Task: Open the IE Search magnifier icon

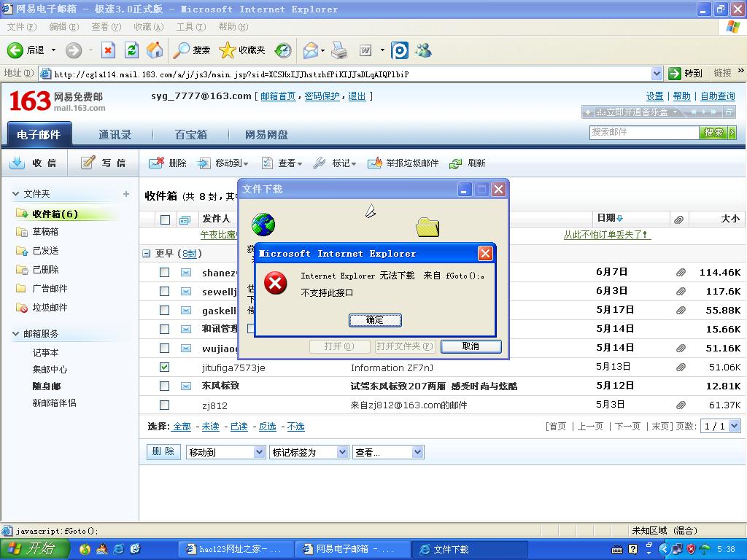Action: click(x=181, y=50)
